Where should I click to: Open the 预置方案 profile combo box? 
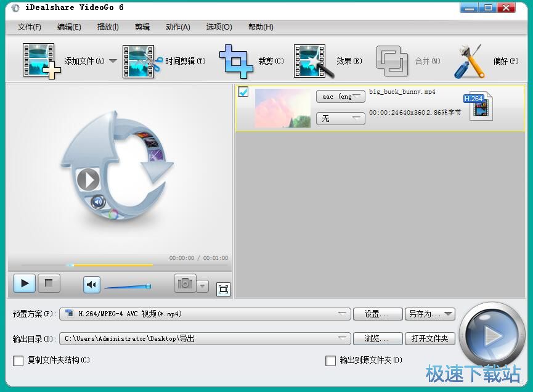205,314
